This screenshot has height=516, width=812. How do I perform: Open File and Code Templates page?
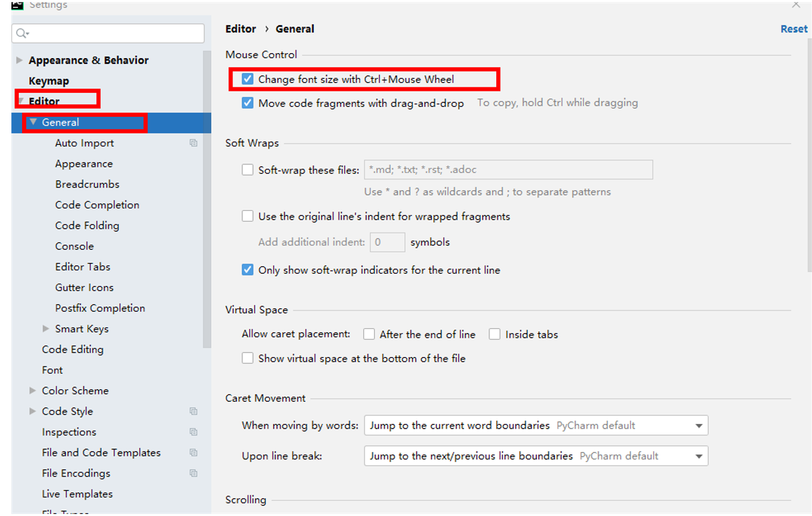[x=101, y=453]
